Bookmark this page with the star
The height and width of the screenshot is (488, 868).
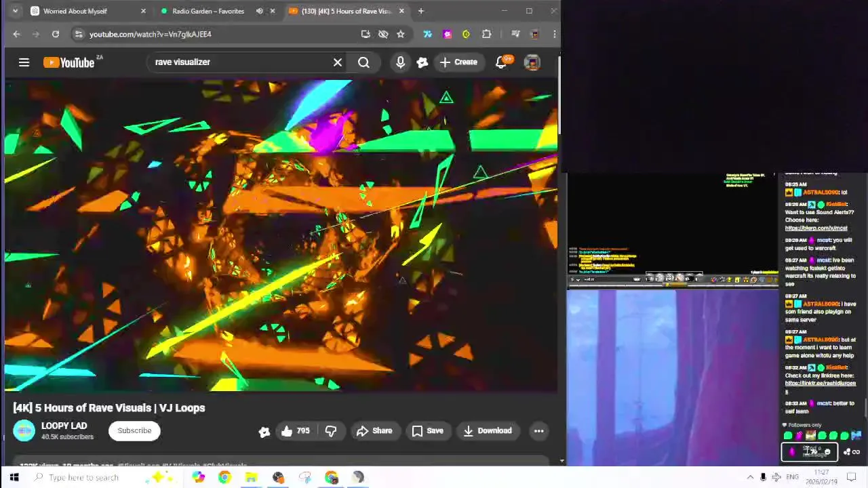click(401, 34)
